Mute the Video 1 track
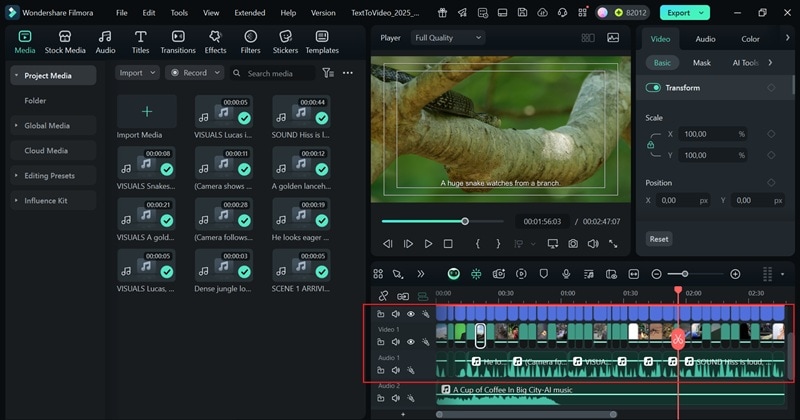Viewport: 800px width, 420px height. pyautogui.click(x=395, y=342)
